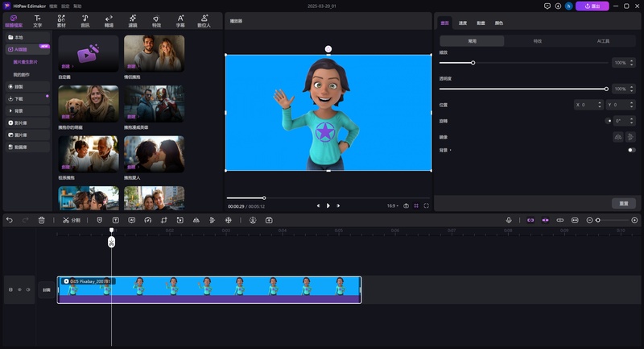The width and height of the screenshot is (644, 349).
Task: Click the delete trash icon in timeline toolbar
Action: click(x=41, y=220)
